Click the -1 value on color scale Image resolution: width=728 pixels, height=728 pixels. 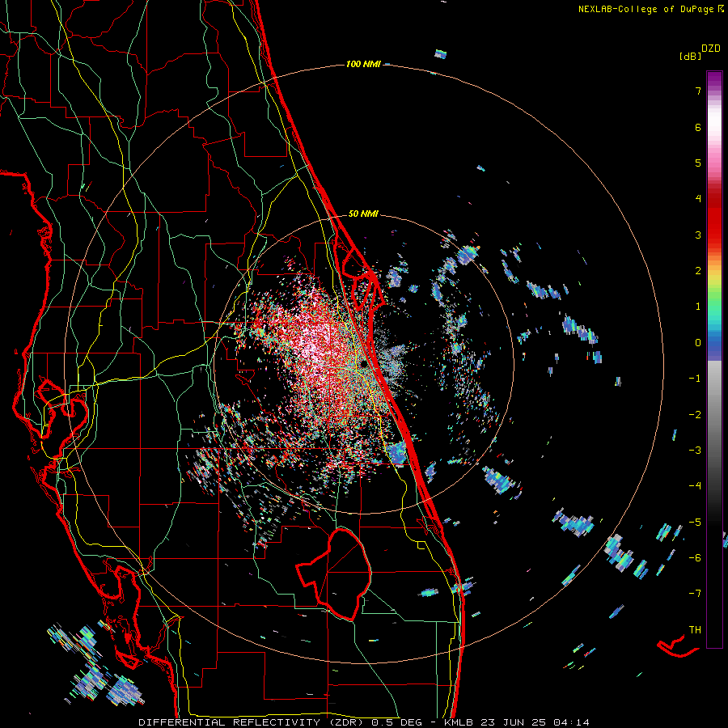coord(695,379)
